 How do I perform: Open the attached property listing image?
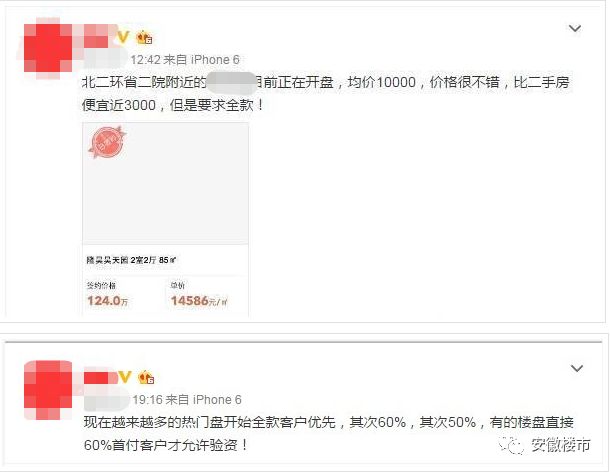(166, 219)
